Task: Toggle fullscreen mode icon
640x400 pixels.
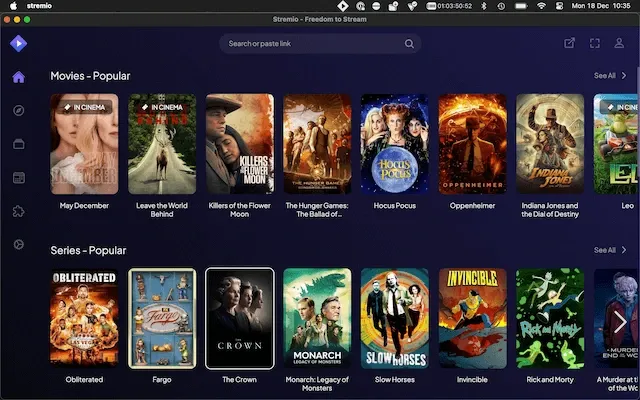Action: (595, 43)
